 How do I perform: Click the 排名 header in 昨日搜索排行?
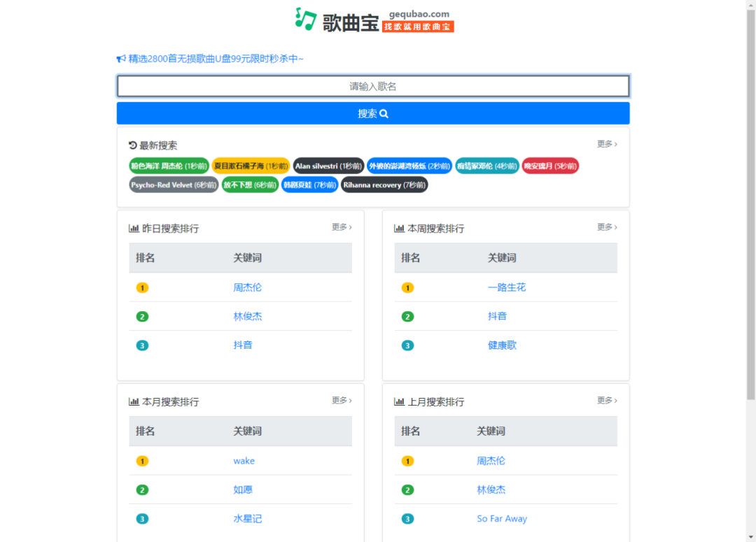tap(145, 258)
